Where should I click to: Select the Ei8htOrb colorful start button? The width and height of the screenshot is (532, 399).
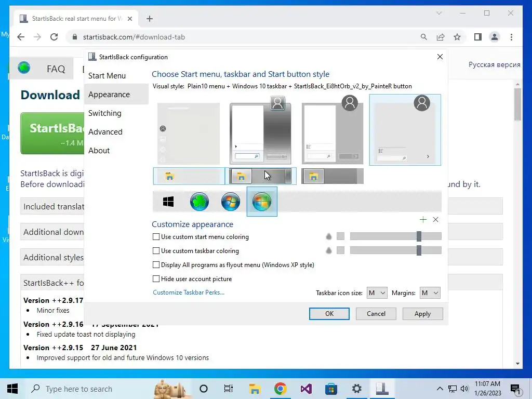pyautogui.click(x=262, y=202)
